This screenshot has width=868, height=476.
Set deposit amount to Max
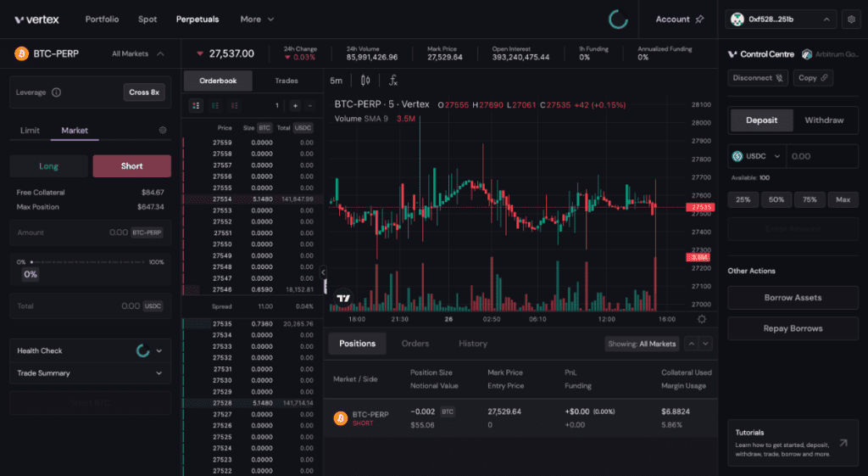[x=843, y=199]
